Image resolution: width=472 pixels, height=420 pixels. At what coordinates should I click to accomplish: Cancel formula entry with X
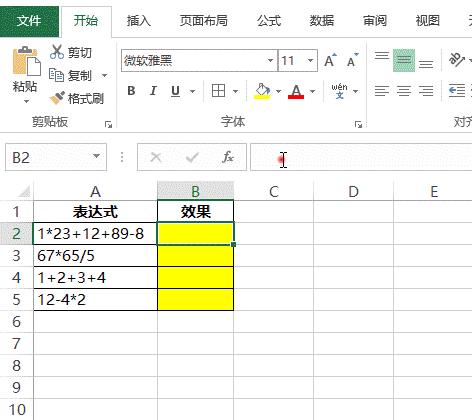click(x=156, y=157)
